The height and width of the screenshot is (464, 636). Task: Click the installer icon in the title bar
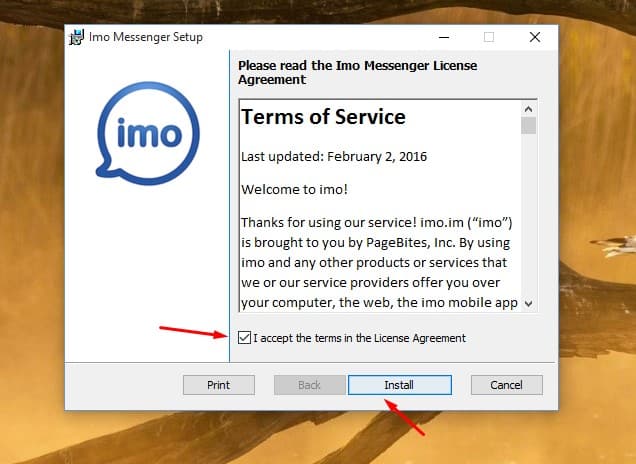pos(75,38)
